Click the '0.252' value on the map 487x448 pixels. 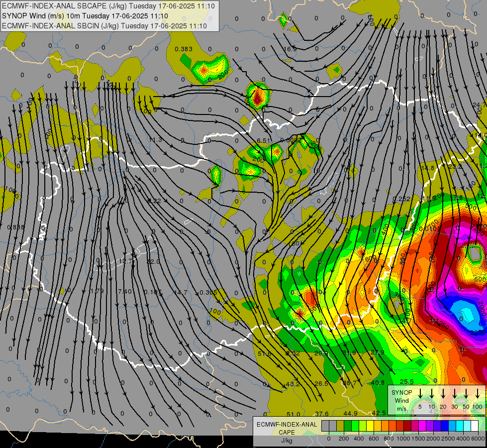pyautogui.click(x=401, y=199)
